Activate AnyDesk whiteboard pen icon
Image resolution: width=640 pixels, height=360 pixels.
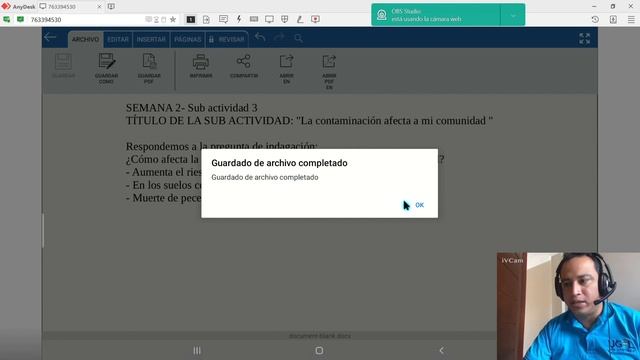tap(300, 19)
